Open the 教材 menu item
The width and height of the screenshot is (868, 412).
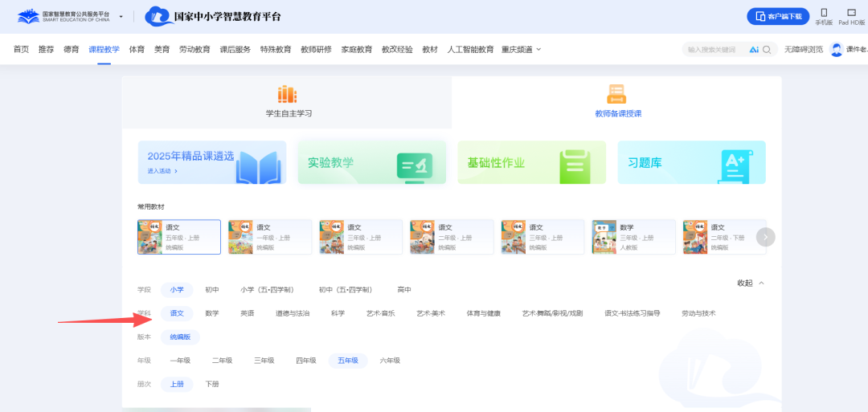coord(429,49)
